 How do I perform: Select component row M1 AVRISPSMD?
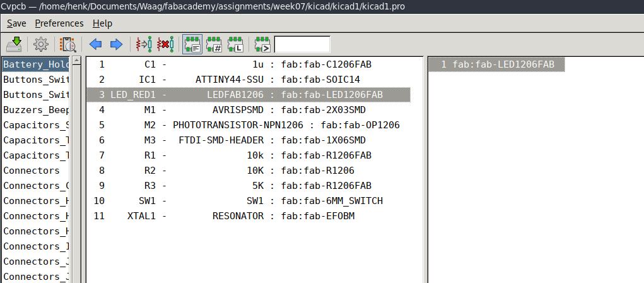click(x=249, y=110)
